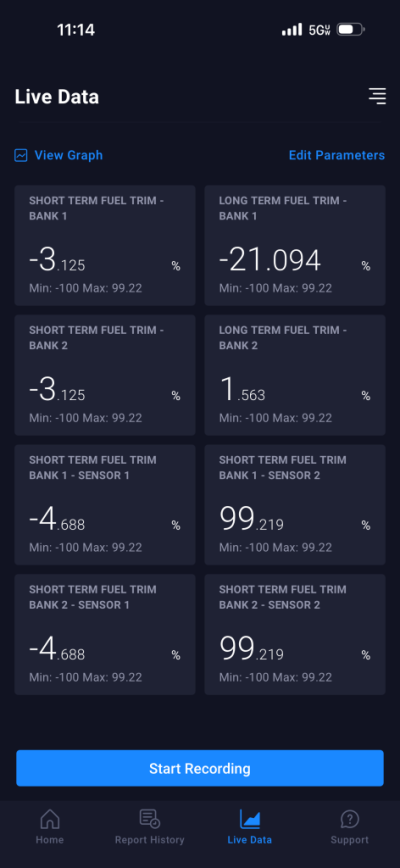The width and height of the screenshot is (400, 868).
Task: Tap the graph icon beside View Graph
Action: pyautogui.click(x=21, y=155)
